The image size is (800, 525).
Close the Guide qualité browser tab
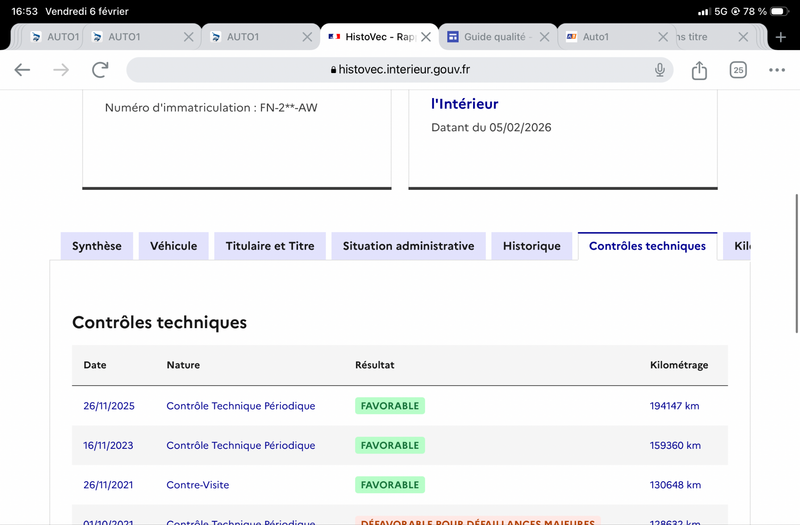544,37
